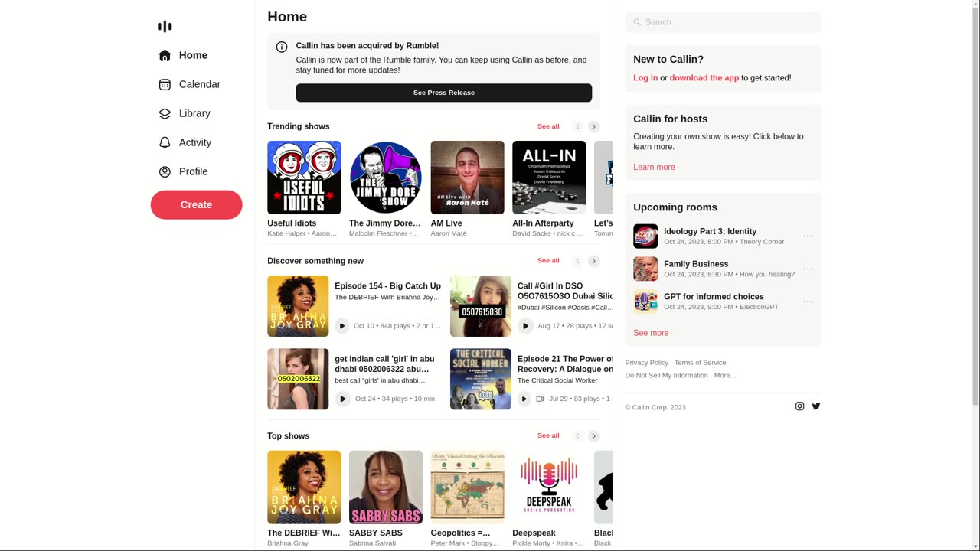Open Do Not Sell My Information link
This screenshot has height=551, width=980.
tap(667, 376)
